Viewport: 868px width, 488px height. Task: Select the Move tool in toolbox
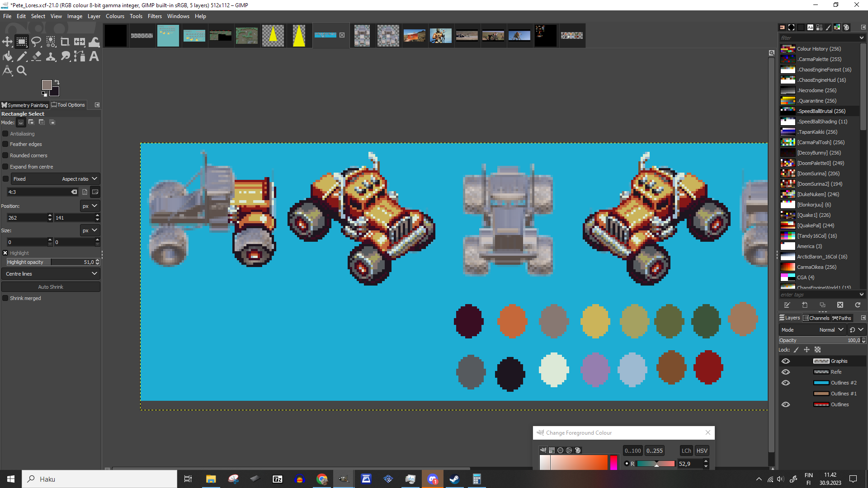click(x=7, y=42)
